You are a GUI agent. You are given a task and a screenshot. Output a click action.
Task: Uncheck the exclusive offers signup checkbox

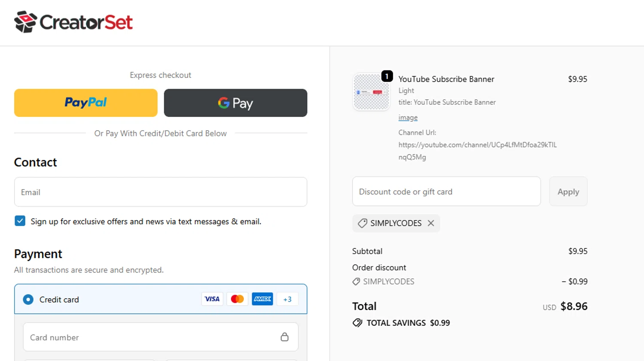20,221
